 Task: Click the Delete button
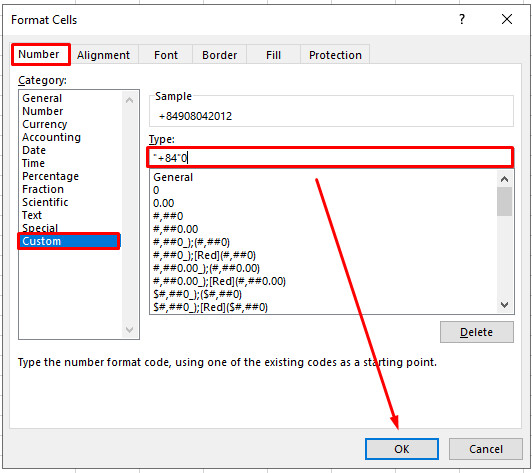tap(477, 332)
